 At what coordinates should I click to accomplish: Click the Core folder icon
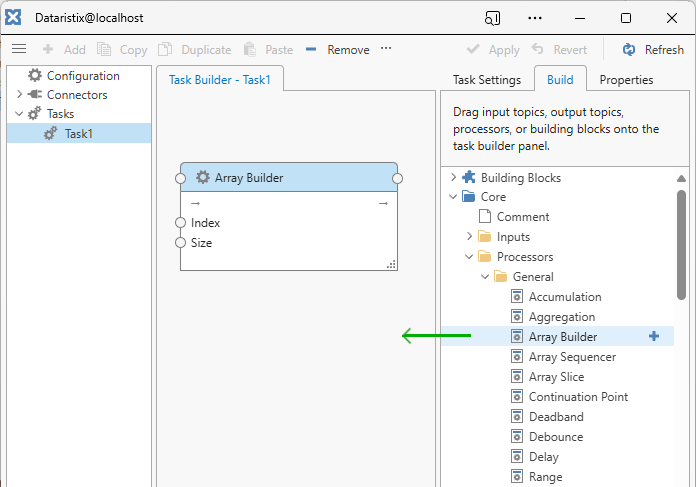pos(469,196)
